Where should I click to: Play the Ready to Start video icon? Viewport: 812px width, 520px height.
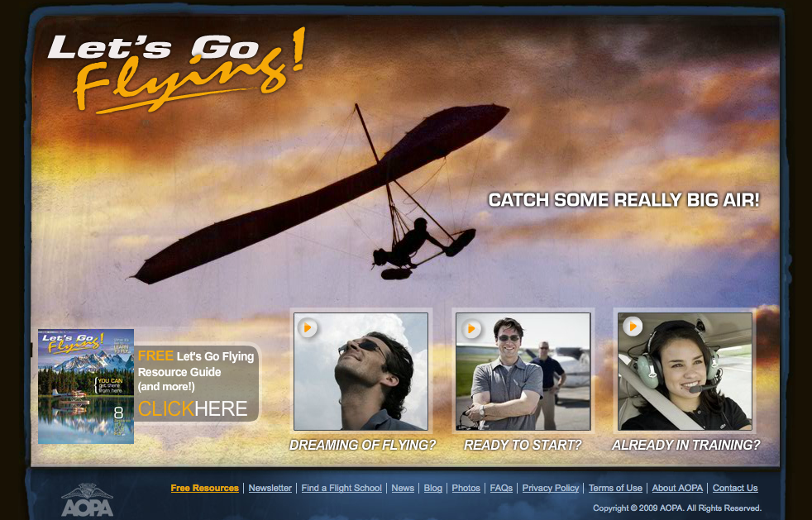coord(471,328)
